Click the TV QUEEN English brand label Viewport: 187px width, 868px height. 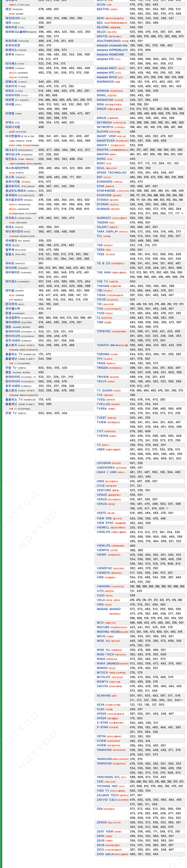click(x=104, y=390)
